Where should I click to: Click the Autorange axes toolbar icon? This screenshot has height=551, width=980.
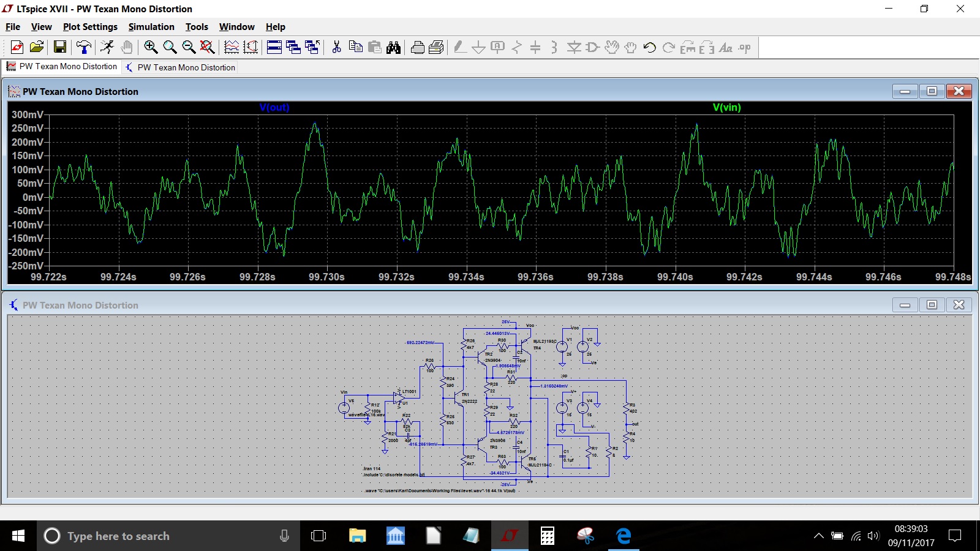point(251,47)
